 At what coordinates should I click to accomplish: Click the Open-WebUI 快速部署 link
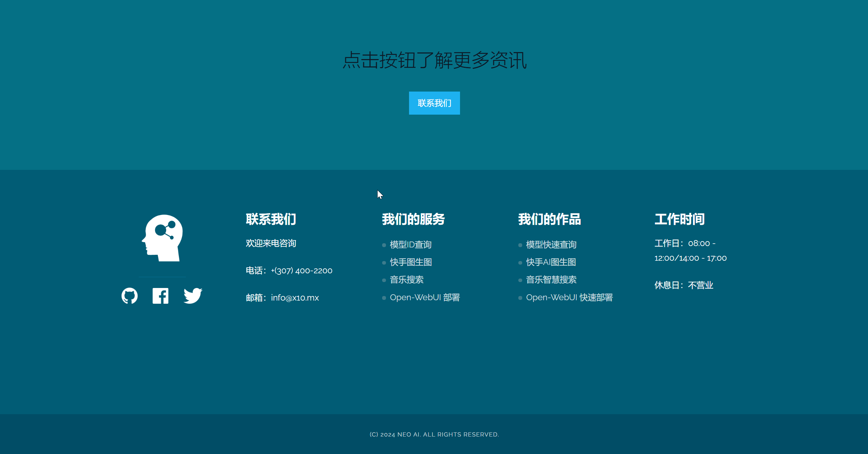pos(569,297)
